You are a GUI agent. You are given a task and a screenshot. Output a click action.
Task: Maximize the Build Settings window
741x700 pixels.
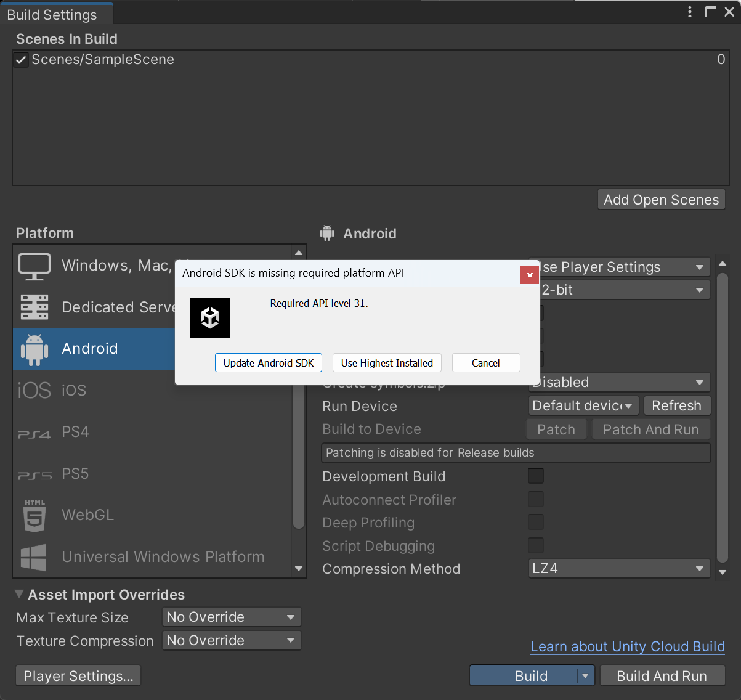click(711, 12)
